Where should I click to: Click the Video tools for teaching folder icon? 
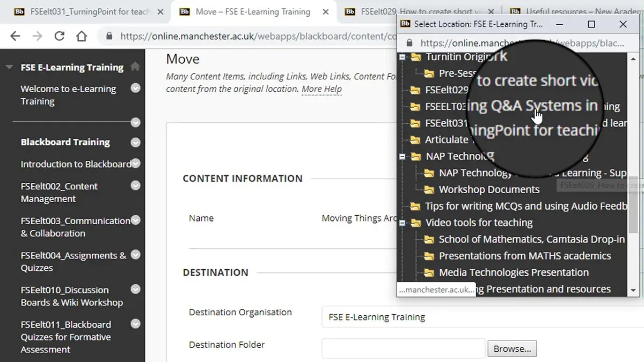click(x=415, y=223)
